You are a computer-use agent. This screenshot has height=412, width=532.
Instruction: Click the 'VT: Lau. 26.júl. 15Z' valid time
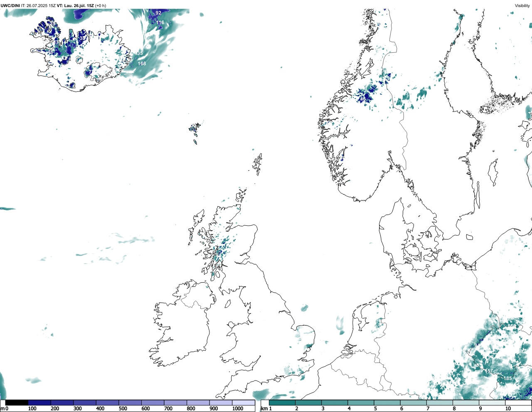75,6
